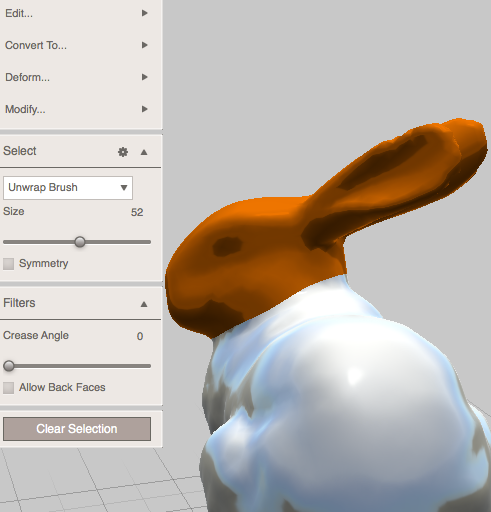Click the Modify submenu arrow
491x512 pixels.
(x=144, y=109)
